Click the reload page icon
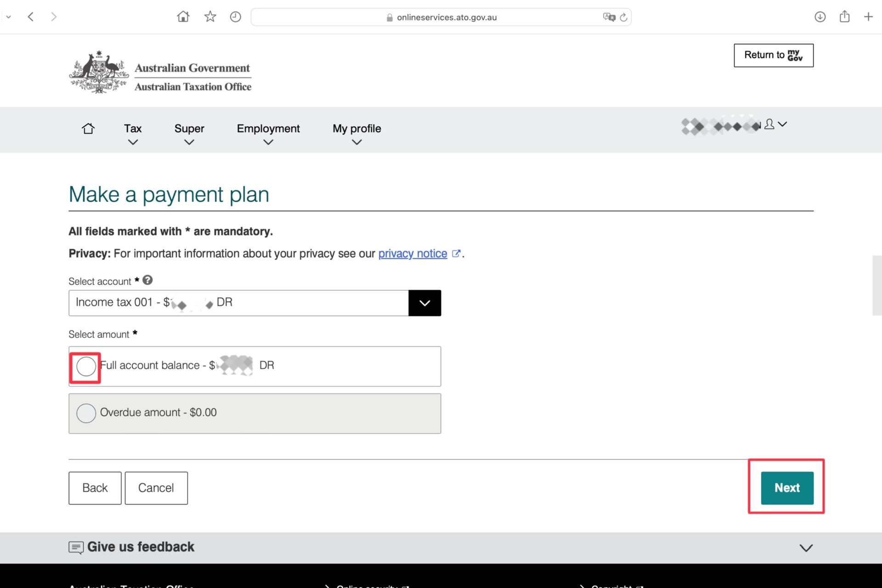 point(623,17)
